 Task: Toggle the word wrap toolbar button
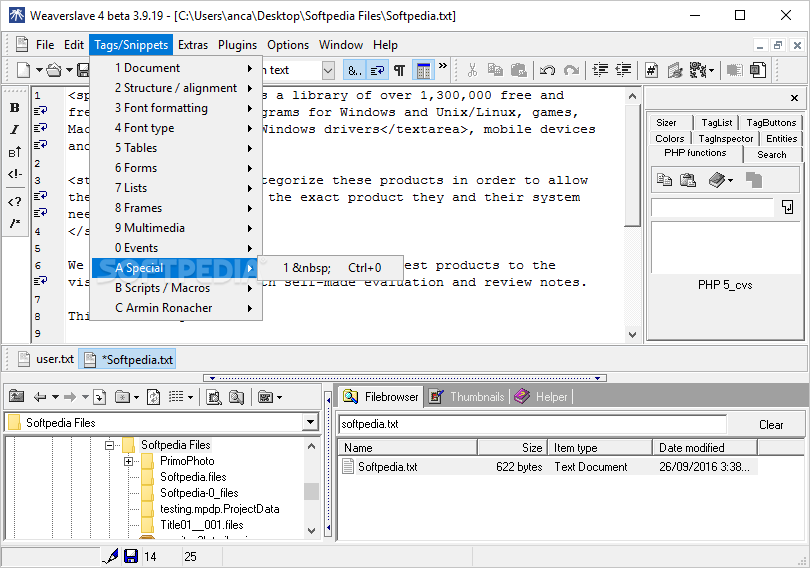click(x=377, y=70)
